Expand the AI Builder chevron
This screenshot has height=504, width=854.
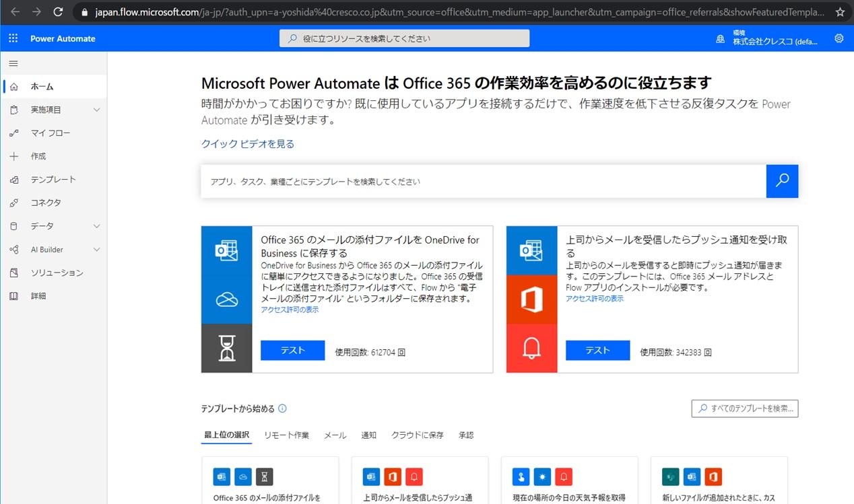coord(96,250)
